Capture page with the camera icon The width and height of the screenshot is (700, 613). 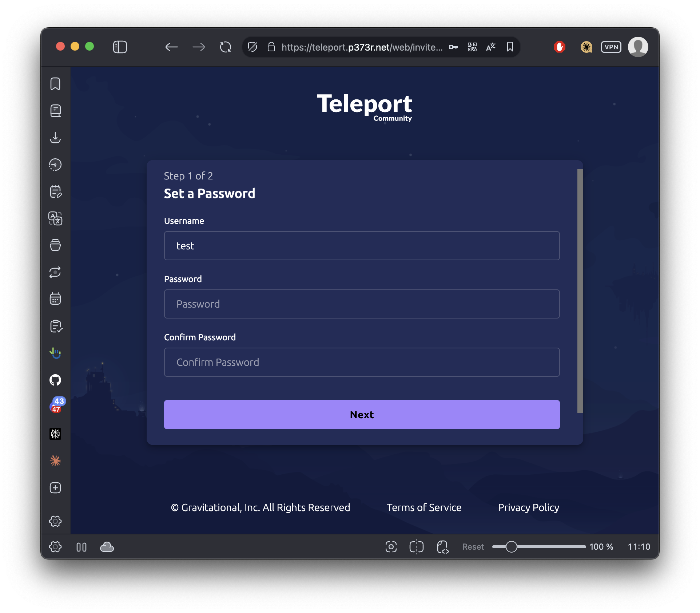(x=391, y=547)
